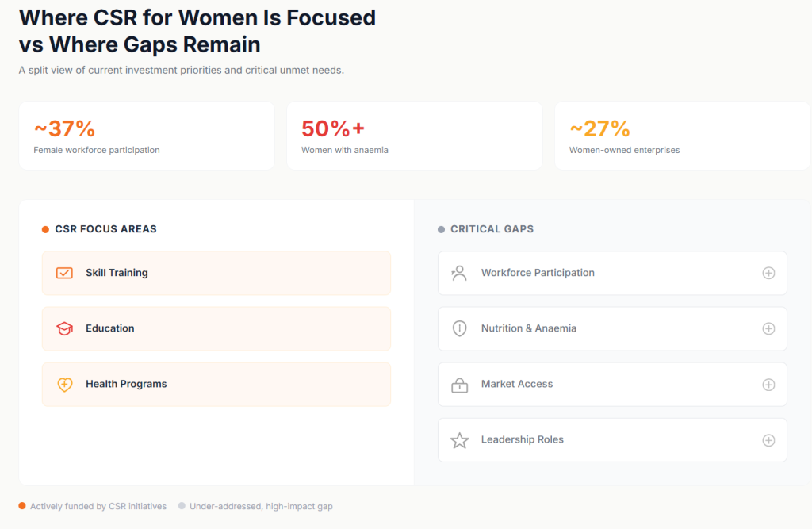Click the orange 'Actively funded' legend dot
812x529 pixels.
22,506
